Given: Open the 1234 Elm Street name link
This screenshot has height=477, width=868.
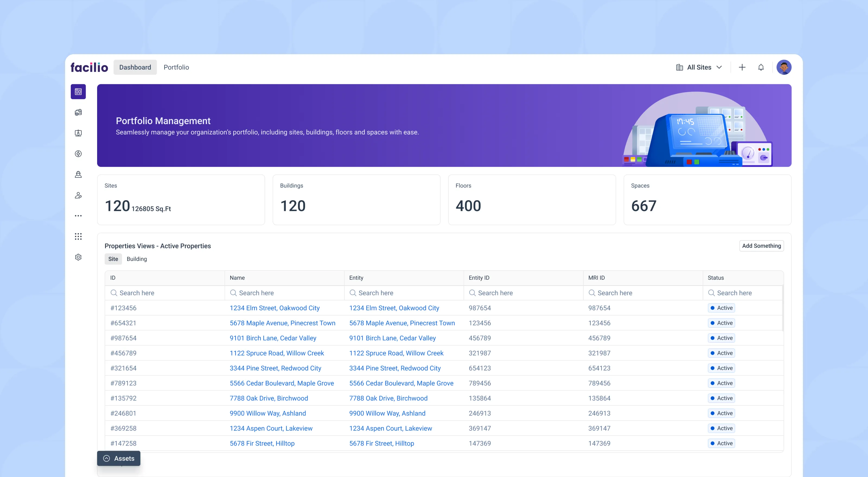Looking at the screenshot, I should point(274,308).
